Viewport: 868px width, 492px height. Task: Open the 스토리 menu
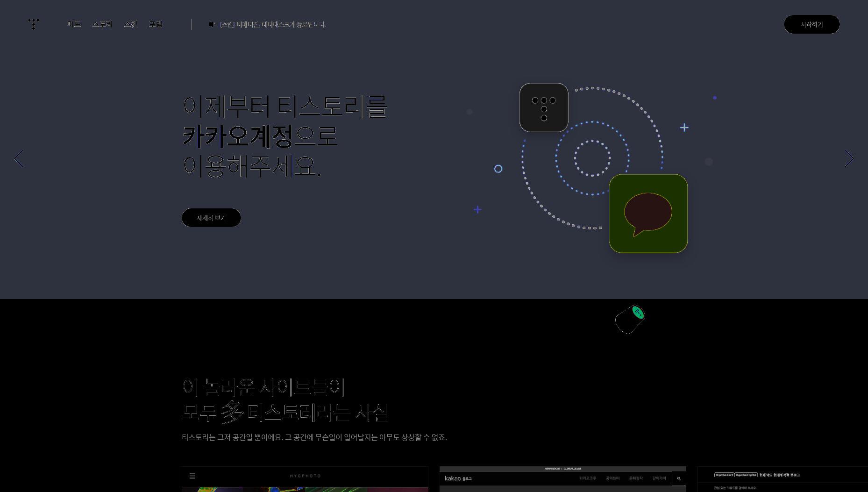(x=102, y=24)
